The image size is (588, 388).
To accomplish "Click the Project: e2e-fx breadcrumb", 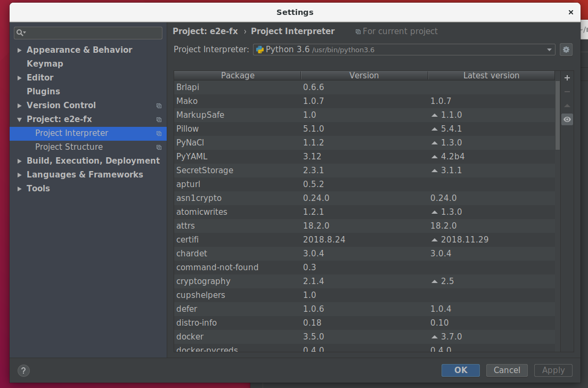I will [x=205, y=31].
